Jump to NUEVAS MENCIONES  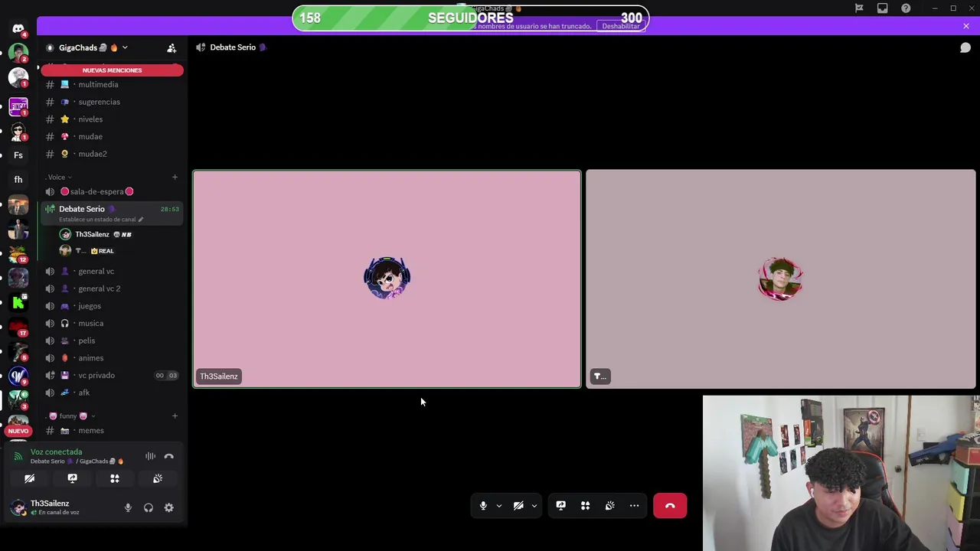pyautogui.click(x=112, y=70)
